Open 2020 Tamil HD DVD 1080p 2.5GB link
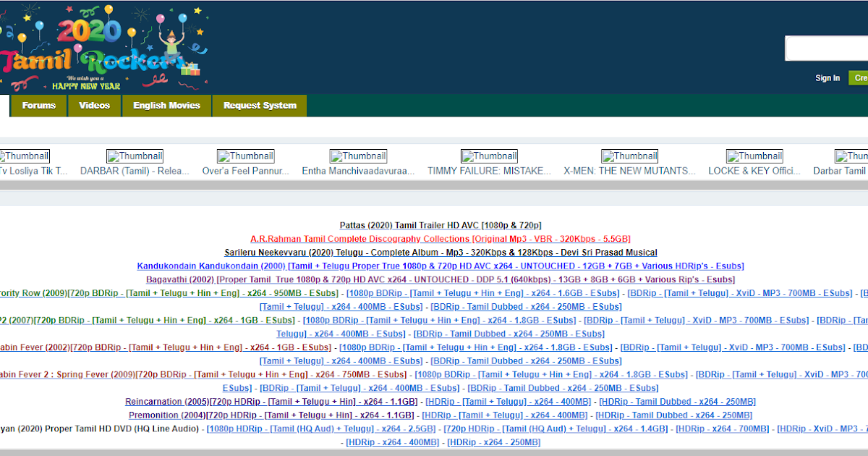 pos(321,428)
